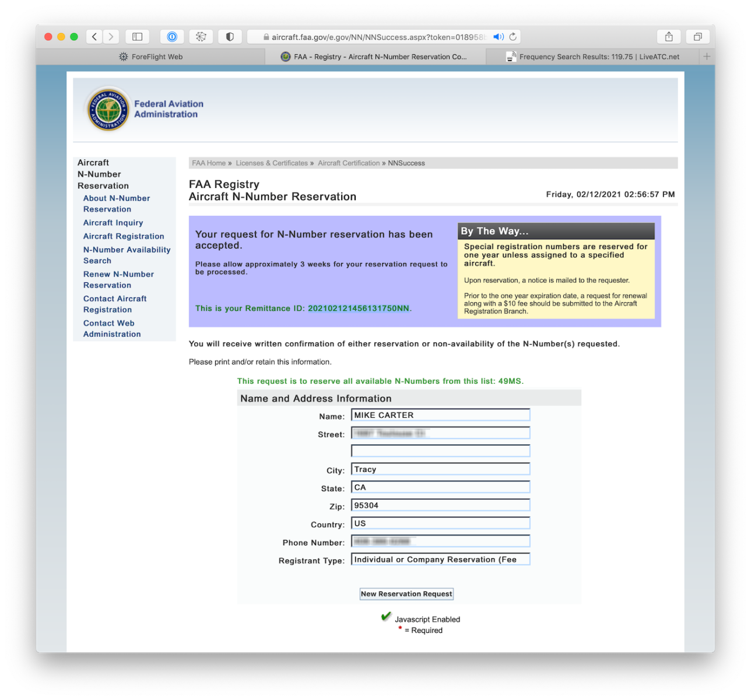The height and width of the screenshot is (700, 751).
Task: Switch to FAA Registry N-Number Reservation tab
Action: point(375,57)
